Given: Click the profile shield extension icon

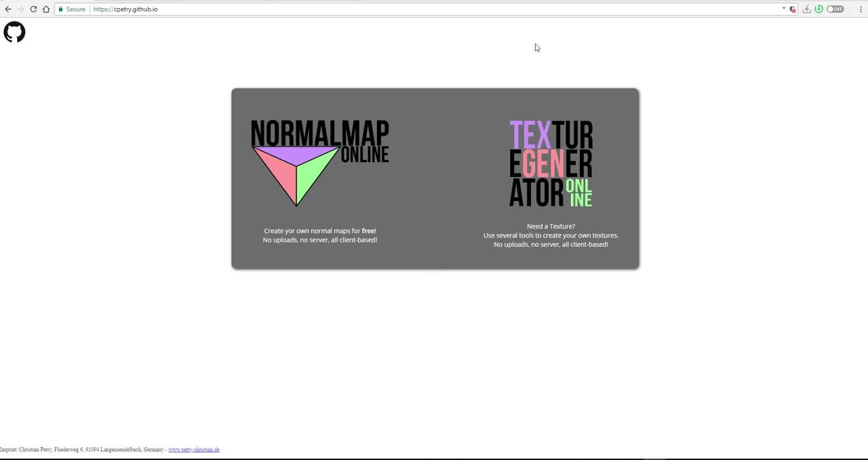Looking at the screenshot, I should point(792,9).
